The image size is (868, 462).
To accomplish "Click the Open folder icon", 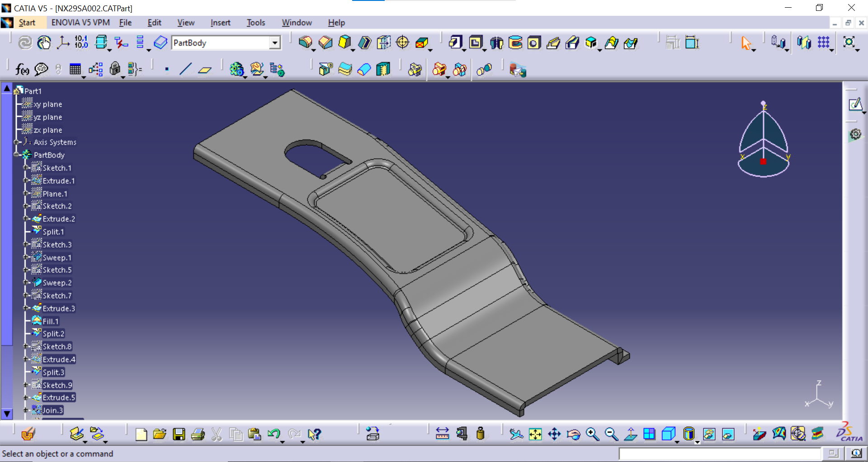I will pos(160,434).
